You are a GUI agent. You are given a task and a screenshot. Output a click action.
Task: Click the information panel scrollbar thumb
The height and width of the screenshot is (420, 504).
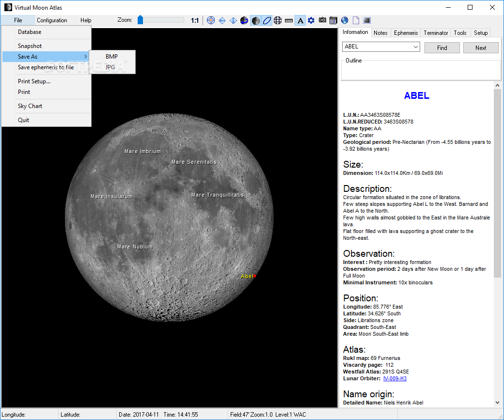coord(497,183)
